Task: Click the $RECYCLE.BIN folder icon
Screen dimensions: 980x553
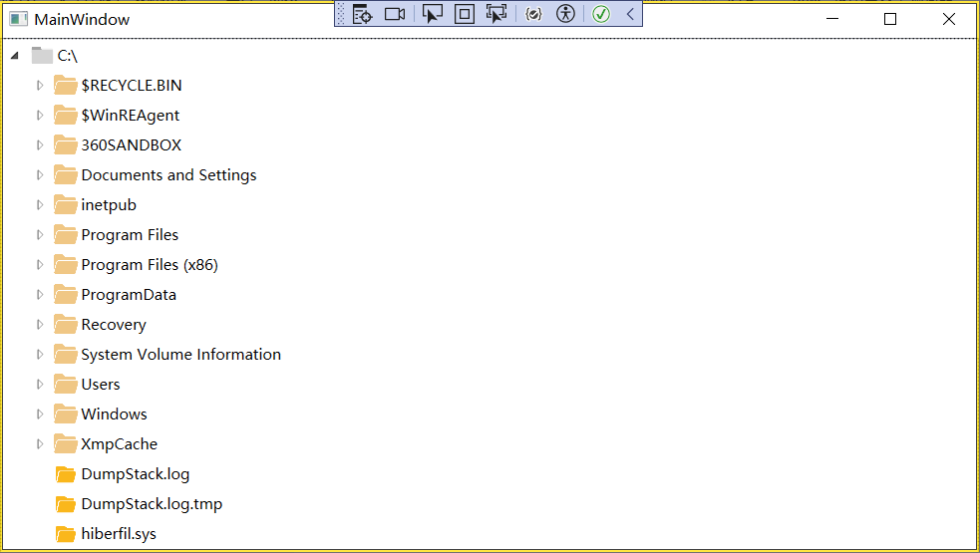Action: pos(66,86)
